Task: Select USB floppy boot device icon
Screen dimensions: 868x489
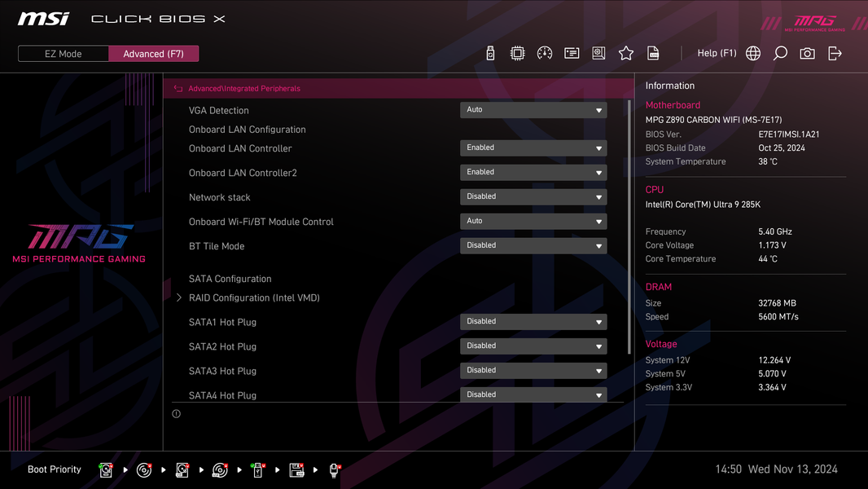Action: coord(296,469)
